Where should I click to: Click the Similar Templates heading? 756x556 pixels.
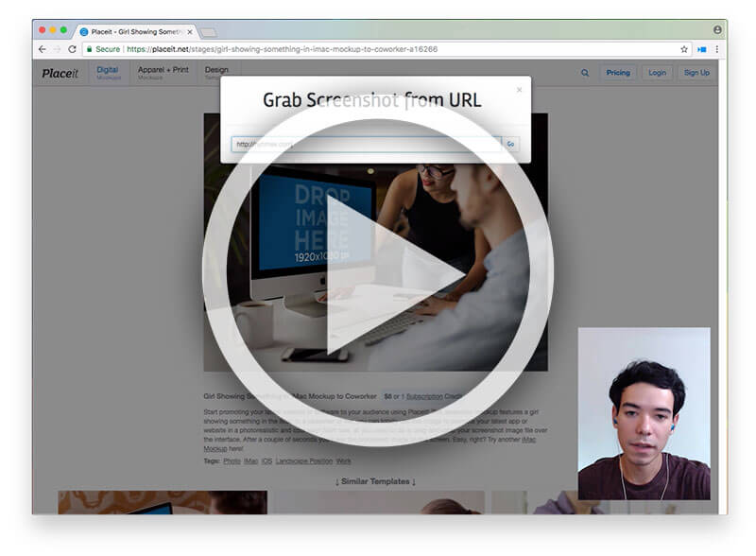tap(375, 481)
